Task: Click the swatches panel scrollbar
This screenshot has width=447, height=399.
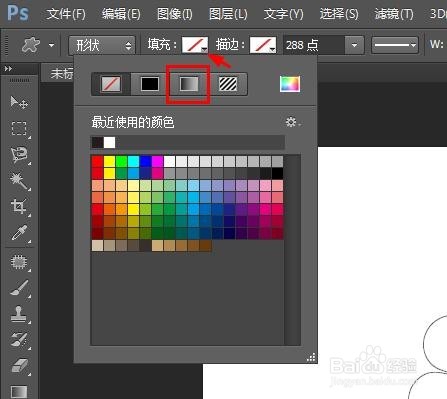Action: click(292, 250)
